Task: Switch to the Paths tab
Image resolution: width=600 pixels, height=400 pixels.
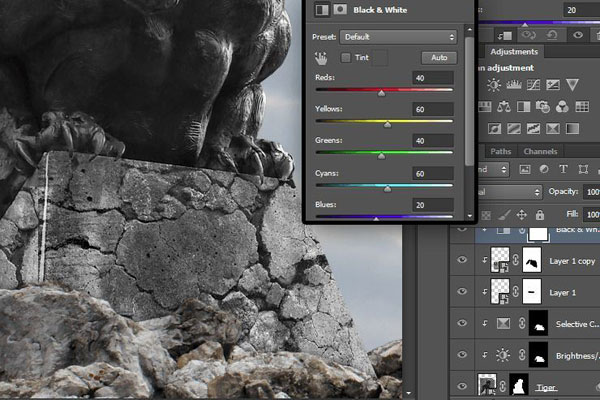Action: [x=501, y=152]
